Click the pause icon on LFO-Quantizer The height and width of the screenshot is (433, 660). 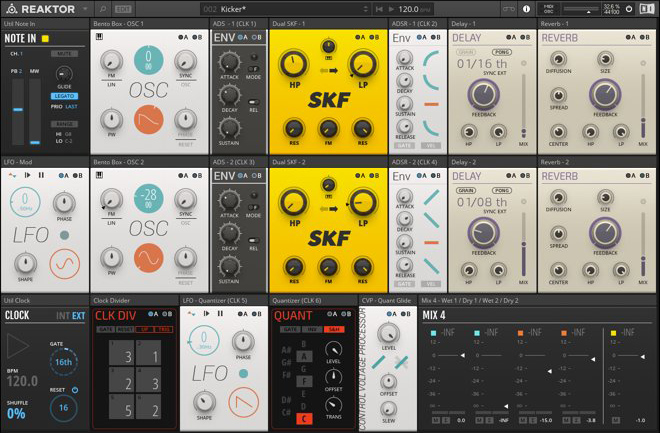click(x=220, y=313)
